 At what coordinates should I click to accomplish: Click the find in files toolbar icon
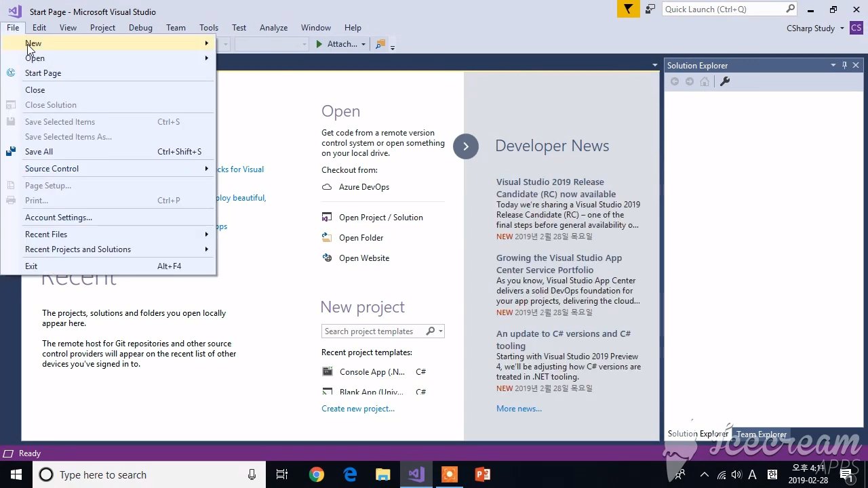(x=380, y=44)
